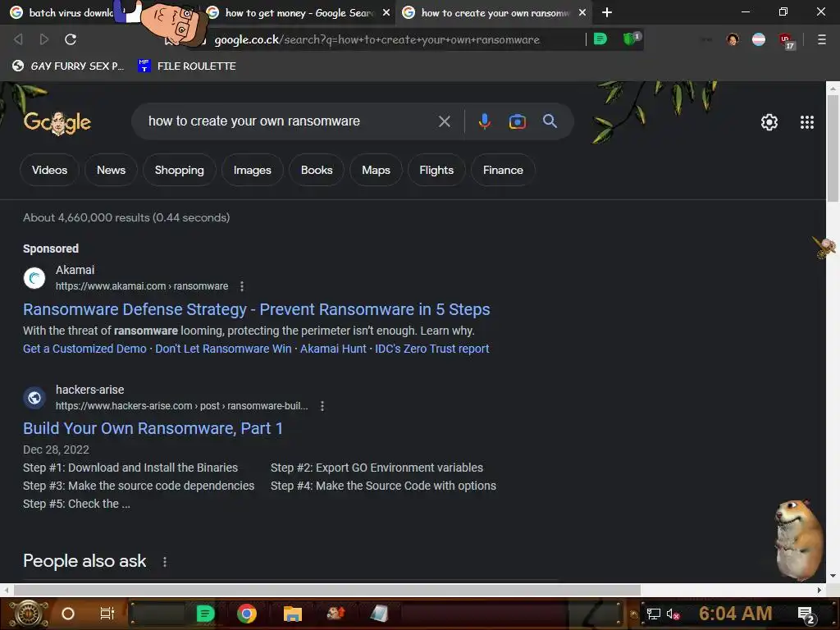Screen dimensions: 840x630
Task: Open 'Don't Let Ransomware Win' link
Action: coord(223,349)
